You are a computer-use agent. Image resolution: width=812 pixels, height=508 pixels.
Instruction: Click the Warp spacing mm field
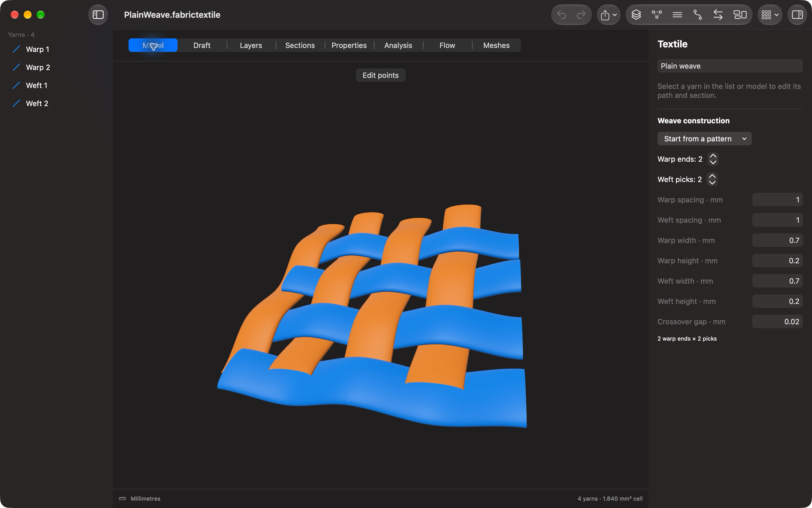[777, 200]
